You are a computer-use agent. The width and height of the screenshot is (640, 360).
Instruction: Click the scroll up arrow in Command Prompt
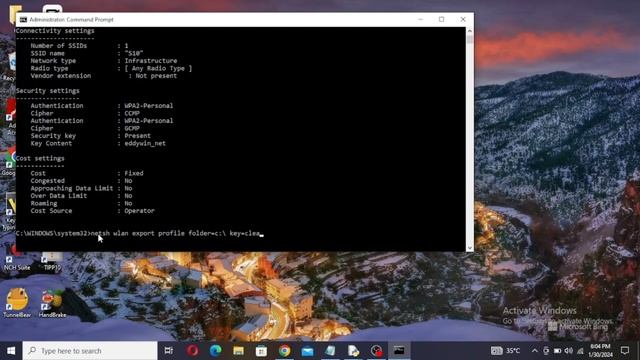[x=470, y=31]
